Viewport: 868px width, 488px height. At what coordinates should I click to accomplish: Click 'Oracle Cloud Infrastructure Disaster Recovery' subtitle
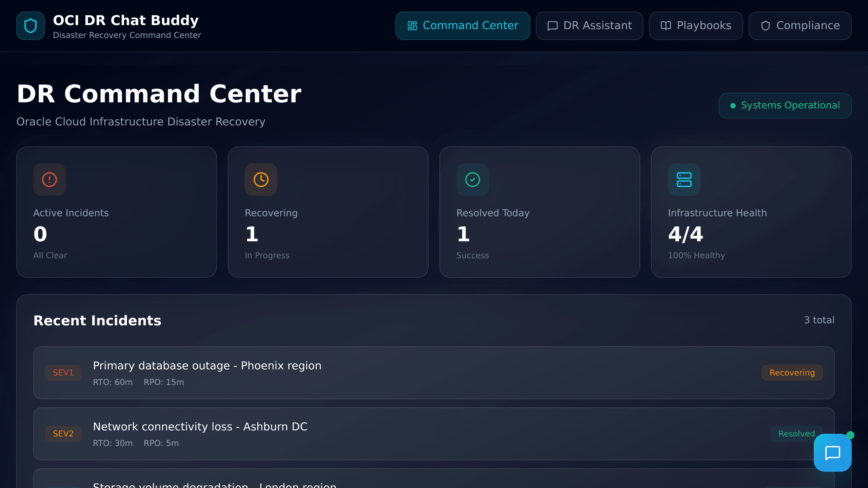coord(141,122)
